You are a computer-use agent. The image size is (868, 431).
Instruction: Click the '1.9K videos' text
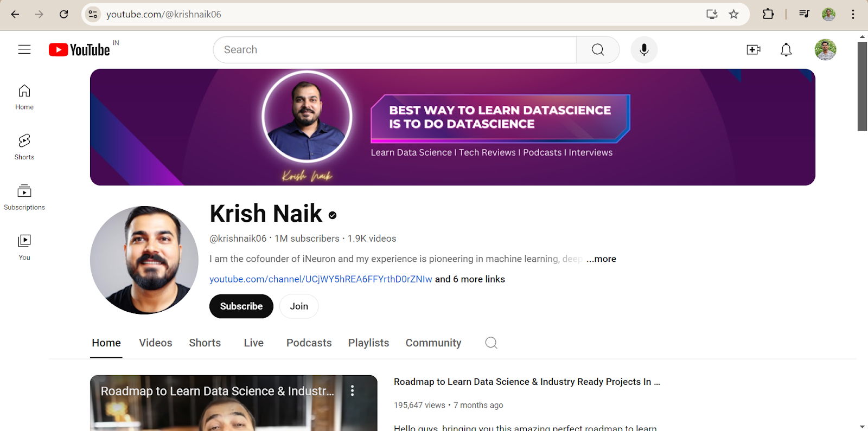click(x=372, y=239)
